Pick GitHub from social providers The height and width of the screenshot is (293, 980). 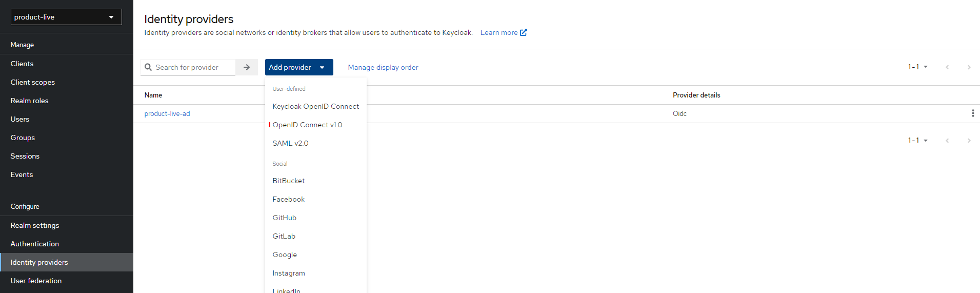[x=284, y=218]
